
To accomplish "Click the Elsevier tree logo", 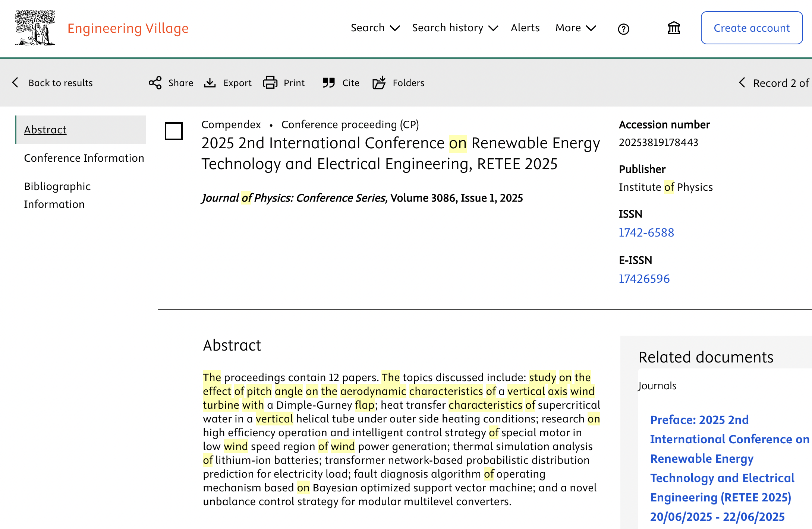I will [35, 28].
